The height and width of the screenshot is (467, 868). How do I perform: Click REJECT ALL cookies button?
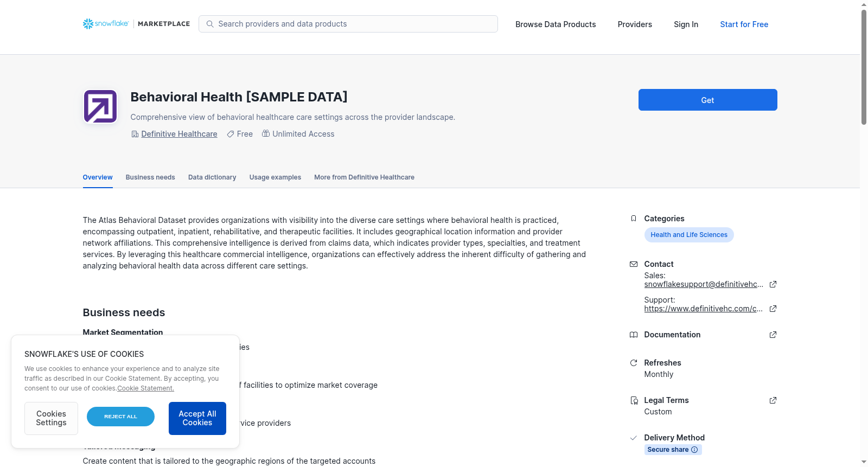[120, 417]
